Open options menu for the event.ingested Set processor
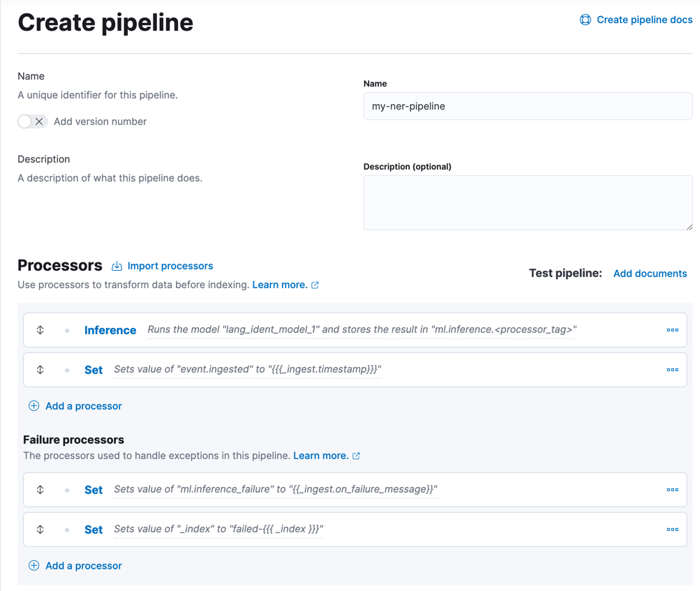700x591 pixels. (x=672, y=370)
